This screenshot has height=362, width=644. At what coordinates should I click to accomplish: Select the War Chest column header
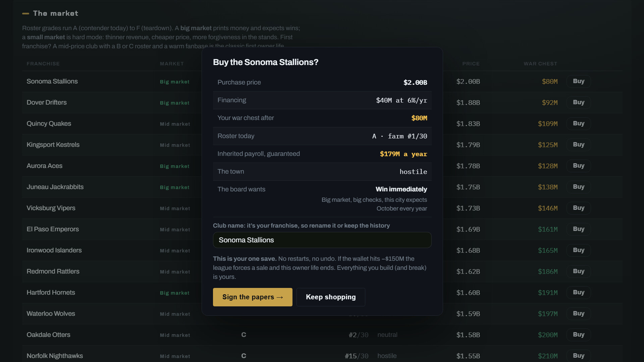pos(540,64)
